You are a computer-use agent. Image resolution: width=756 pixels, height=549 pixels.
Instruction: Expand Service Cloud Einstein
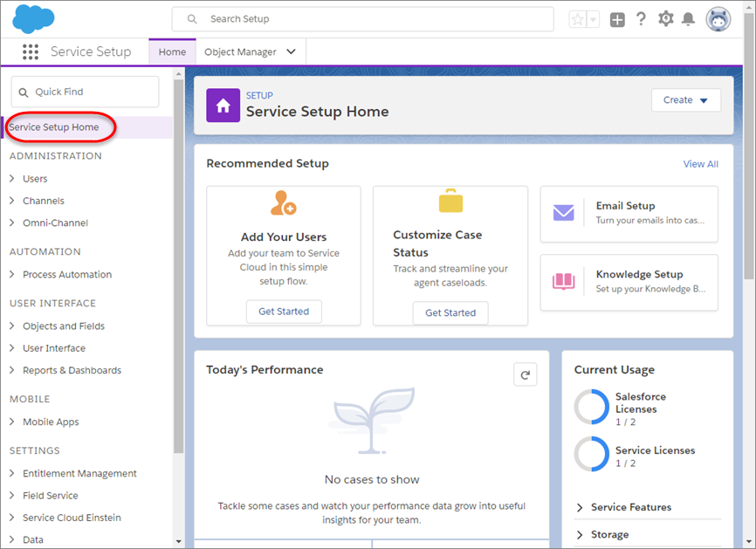pyautogui.click(x=12, y=518)
